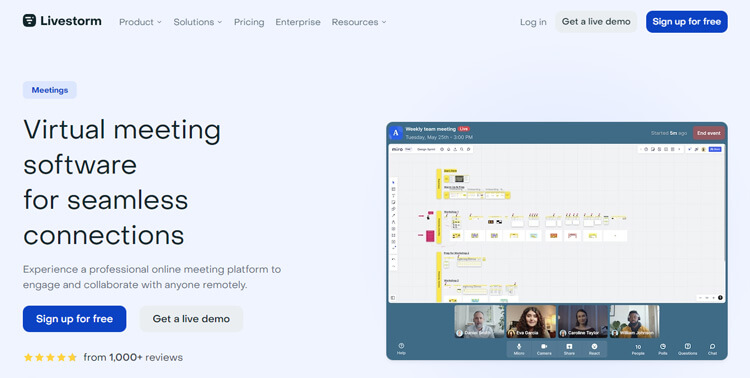Click the Livestorm logo icon

pos(29,21)
